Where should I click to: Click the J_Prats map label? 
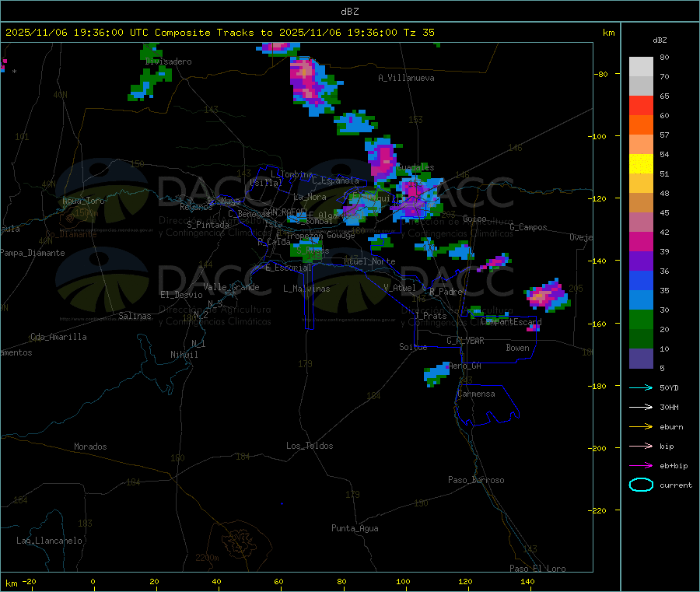click(430, 316)
